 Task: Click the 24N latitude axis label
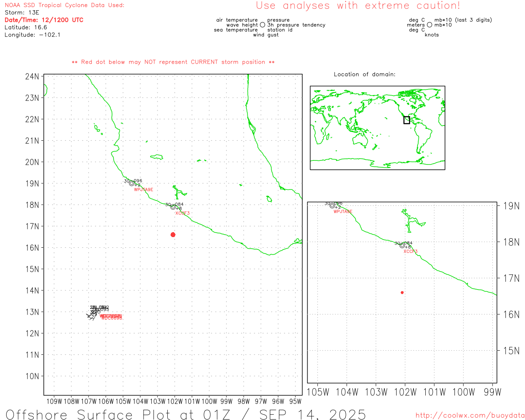[x=32, y=77]
